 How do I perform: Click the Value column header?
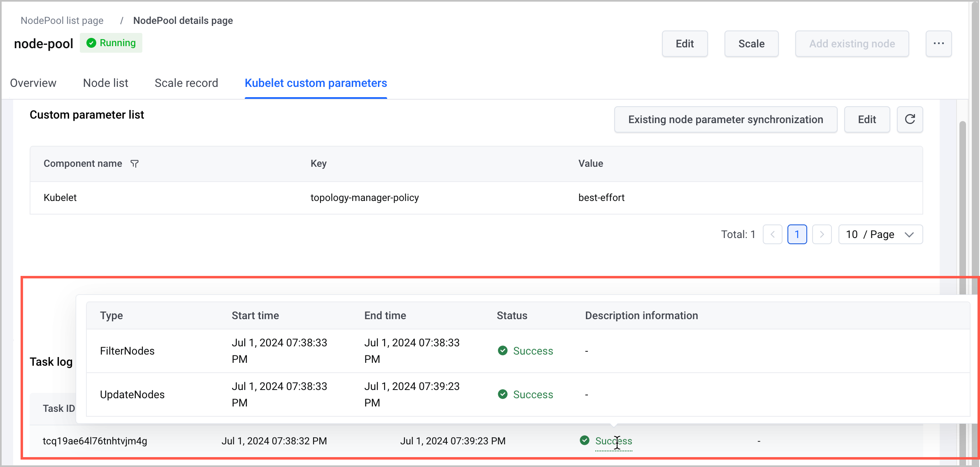tap(591, 163)
